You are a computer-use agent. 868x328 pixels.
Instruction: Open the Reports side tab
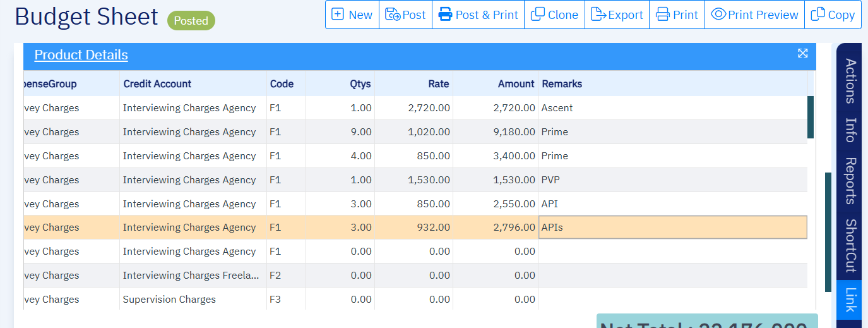tap(850, 181)
